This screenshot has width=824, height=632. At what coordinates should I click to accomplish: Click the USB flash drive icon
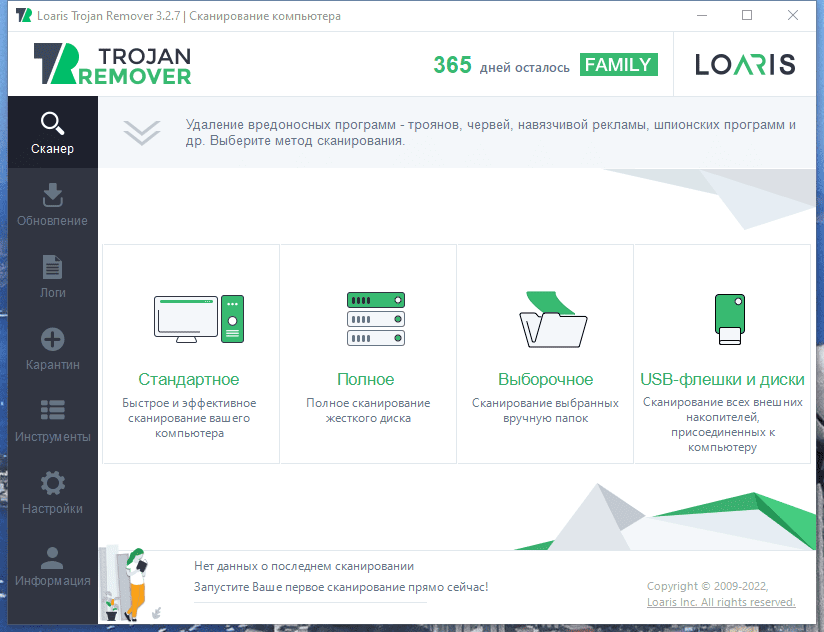[x=729, y=319]
